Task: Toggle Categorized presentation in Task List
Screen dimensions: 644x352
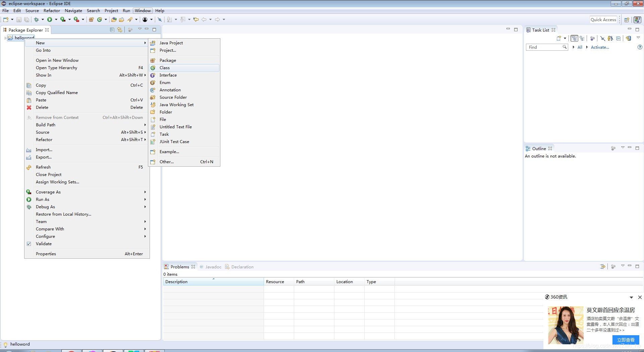Action: tap(575, 38)
